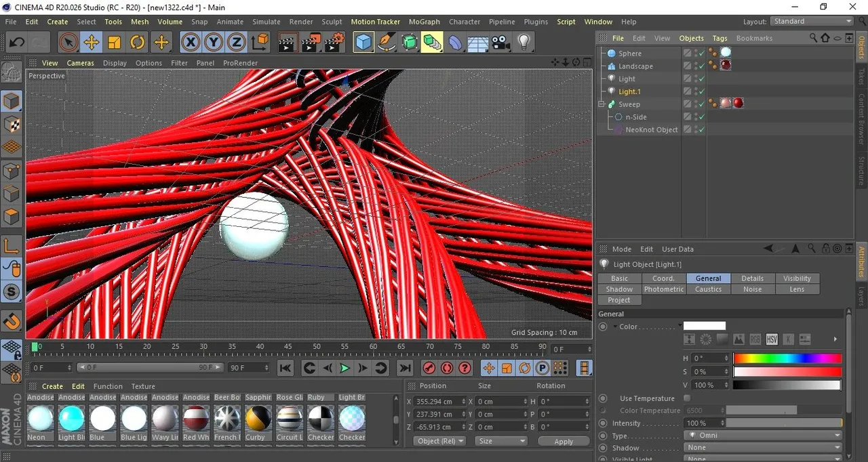Viewport: 868px width, 462px height.
Task: Open the Object (Rel) dropdown
Action: pos(439,441)
